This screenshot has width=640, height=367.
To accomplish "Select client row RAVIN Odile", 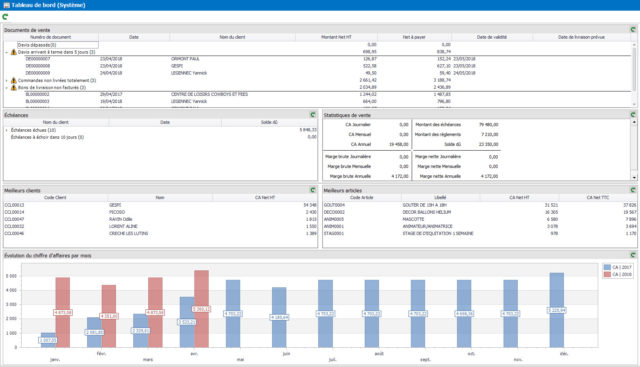I will click(160, 219).
